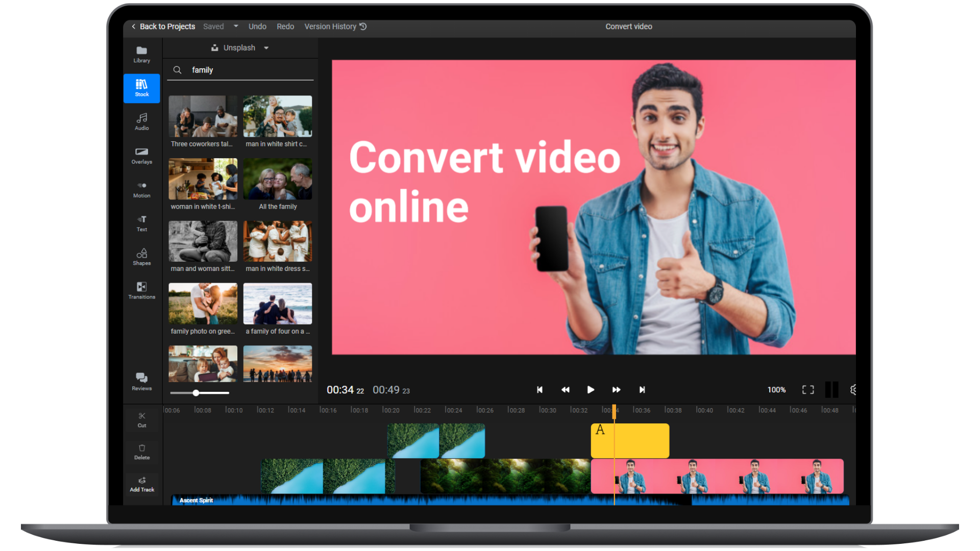Go Back to Projects
Image resolution: width=980 pixels, height=551 pixels.
point(163,27)
